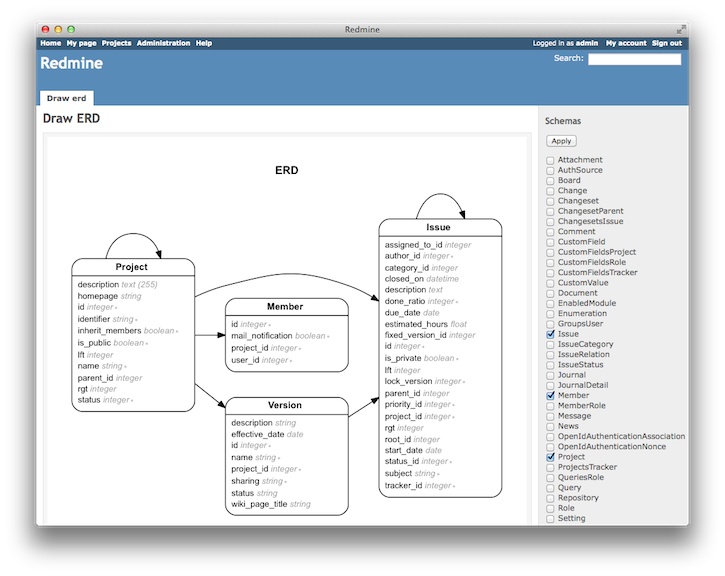Check the GroupsUser checkbox
The image size is (725, 576).
550,325
